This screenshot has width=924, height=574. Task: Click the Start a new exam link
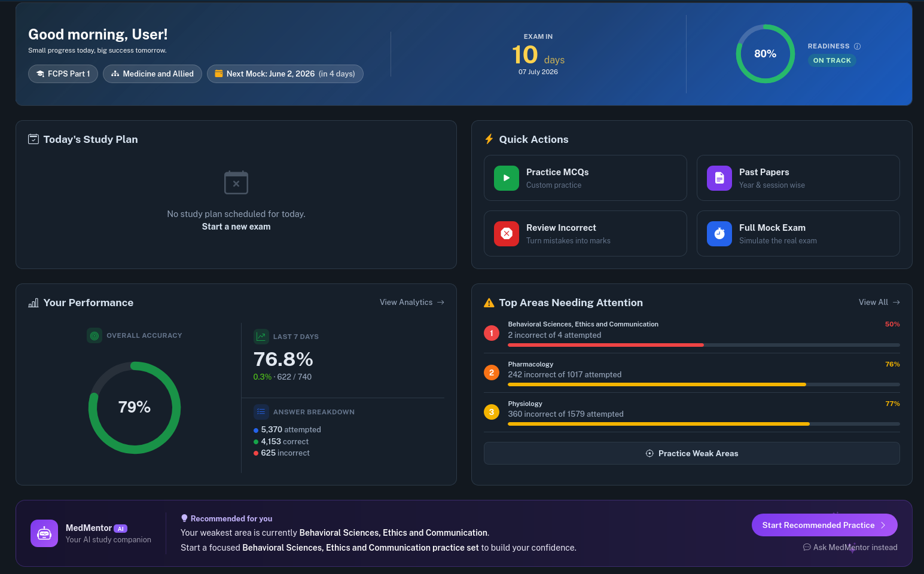236,227
